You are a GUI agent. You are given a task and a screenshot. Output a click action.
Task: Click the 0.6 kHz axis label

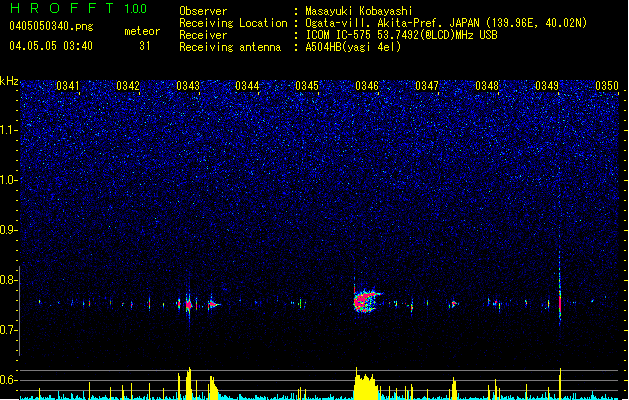(x=9, y=380)
